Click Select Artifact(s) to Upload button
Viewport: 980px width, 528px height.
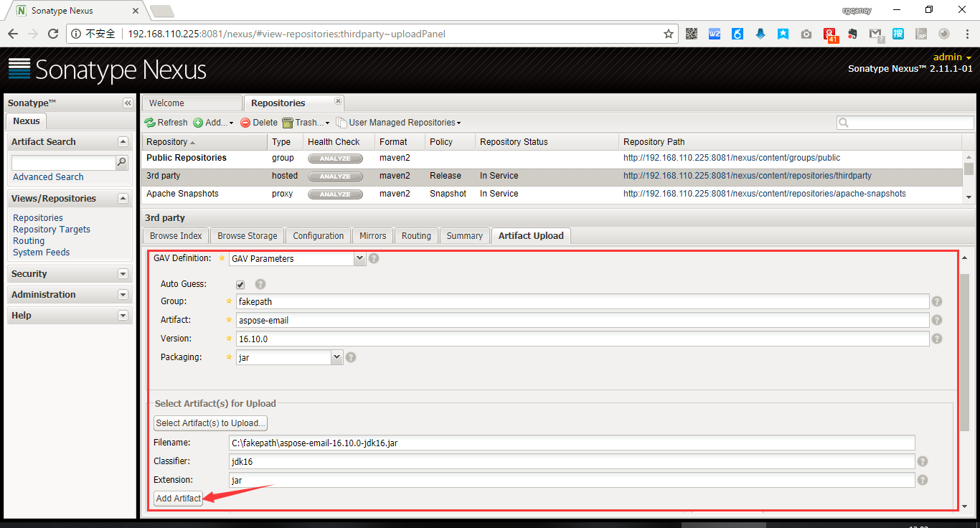click(x=211, y=423)
